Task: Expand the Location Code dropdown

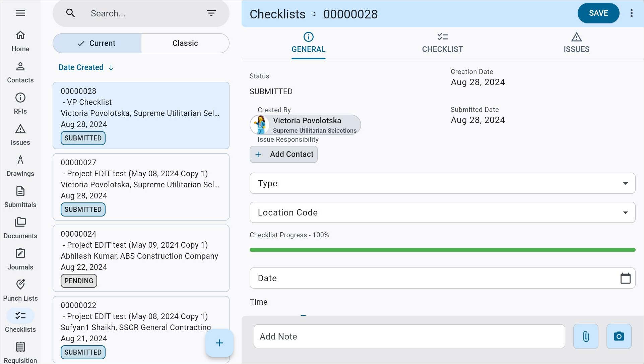Action: click(442, 213)
